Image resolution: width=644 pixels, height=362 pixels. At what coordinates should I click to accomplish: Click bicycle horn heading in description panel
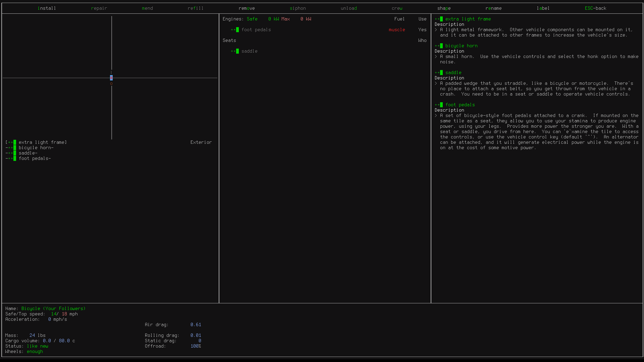pyautogui.click(x=461, y=46)
